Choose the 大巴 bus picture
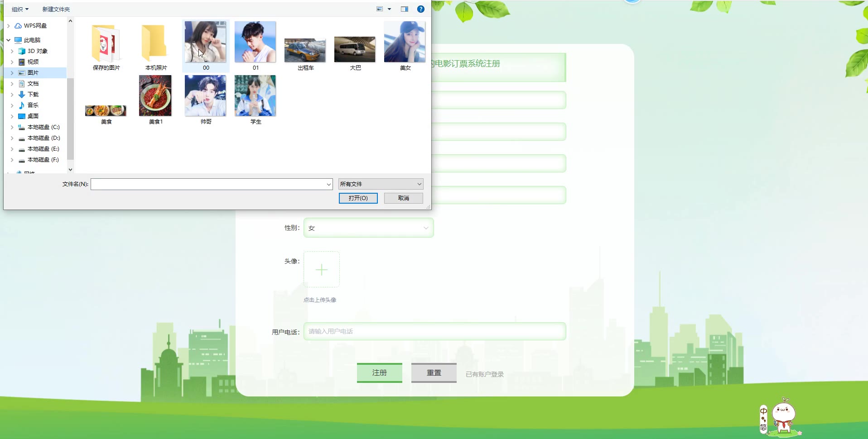The image size is (868, 439). tap(355, 53)
